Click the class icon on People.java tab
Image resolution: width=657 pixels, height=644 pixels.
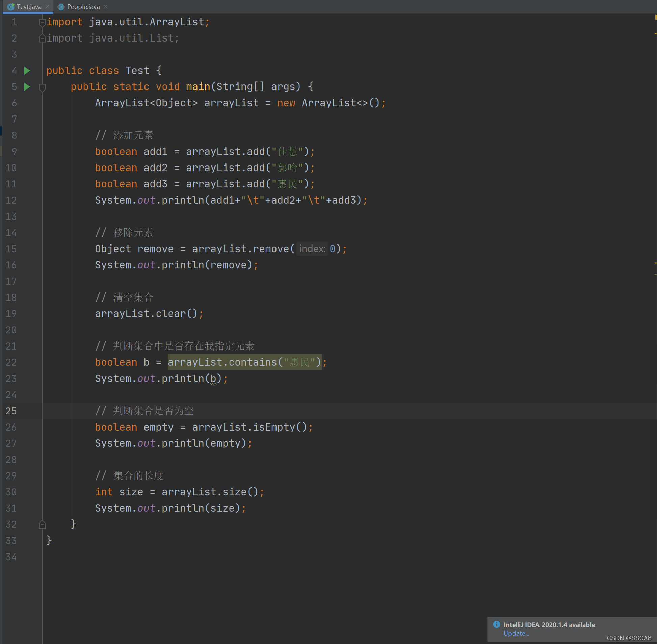[x=61, y=7]
